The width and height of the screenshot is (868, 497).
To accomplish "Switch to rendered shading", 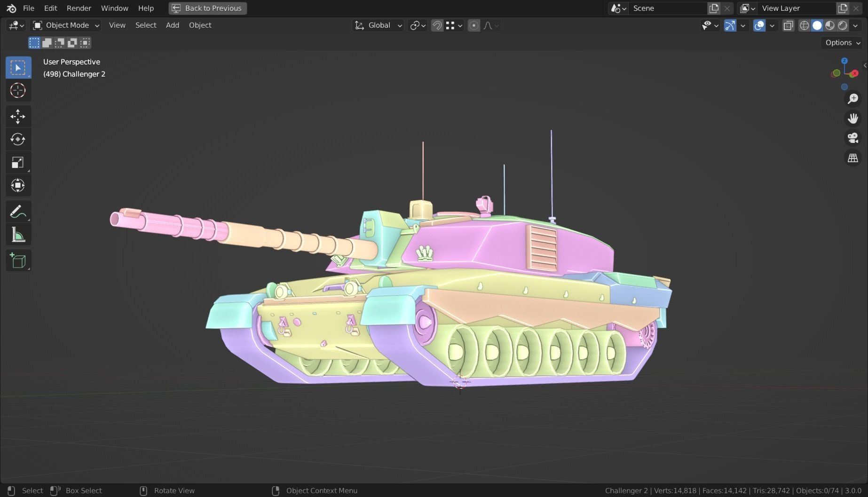I will (x=843, y=25).
